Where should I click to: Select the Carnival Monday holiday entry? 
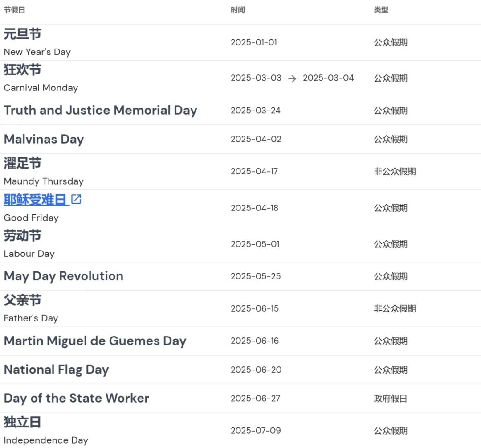(41, 78)
